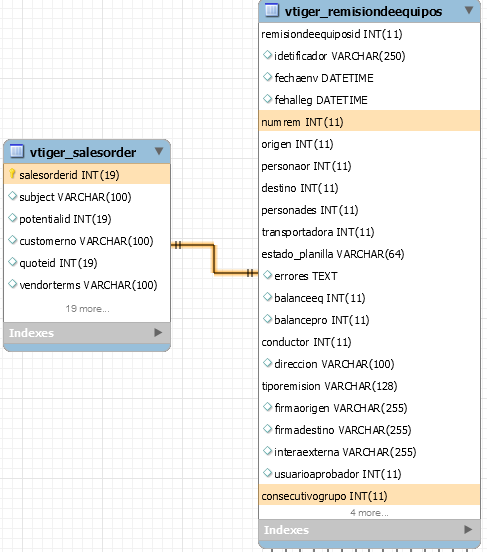Show the 19 more columns in salesorder
The height and width of the screenshot is (553, 487).
(87, 309)
